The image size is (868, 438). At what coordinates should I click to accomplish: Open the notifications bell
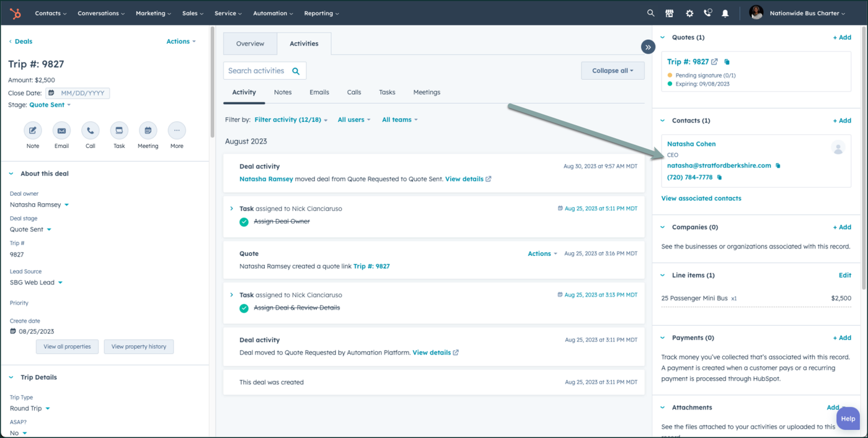point(725,13)
